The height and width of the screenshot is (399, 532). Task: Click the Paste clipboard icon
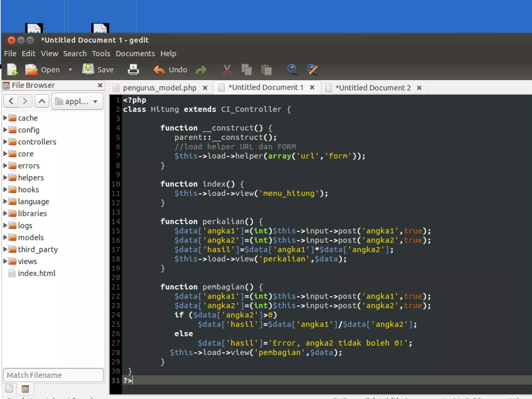[266, 70]
